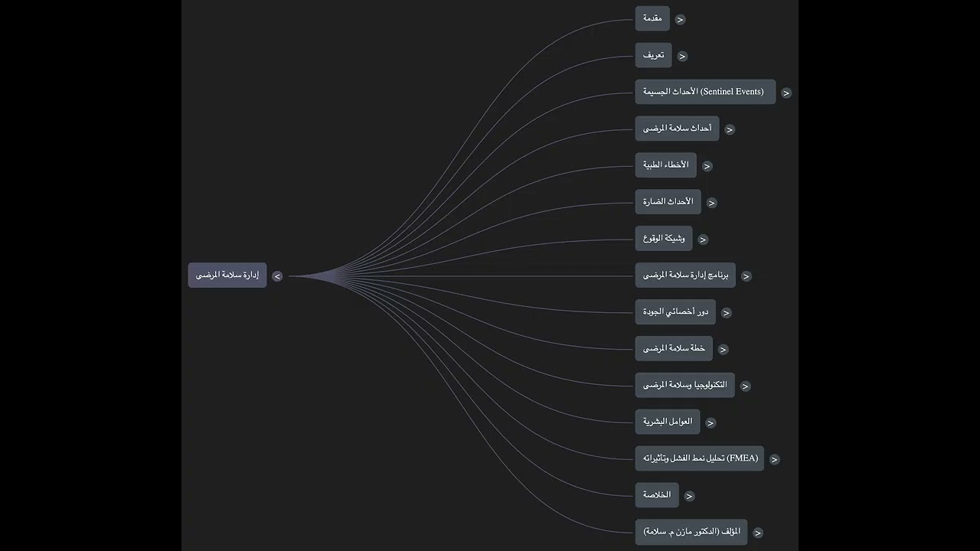Open the التكنولوجيا وسلامة المرضى node

tap(684, 386)
